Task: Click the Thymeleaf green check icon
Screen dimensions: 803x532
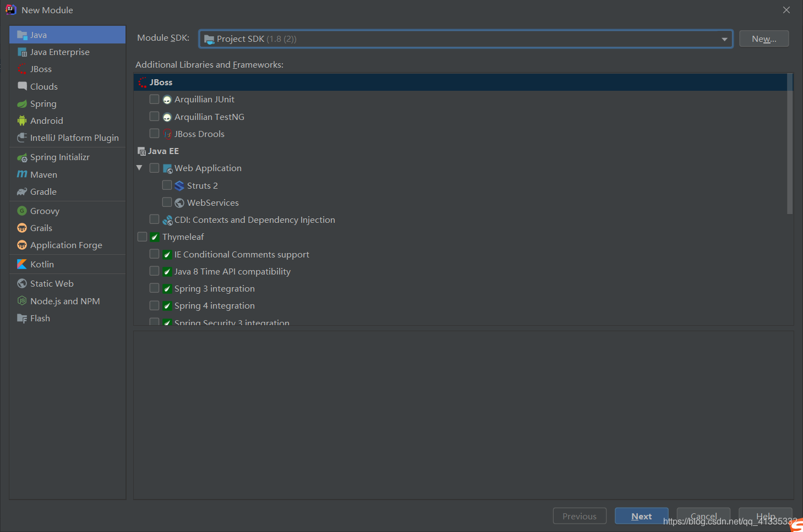Action: coord(155,237)
